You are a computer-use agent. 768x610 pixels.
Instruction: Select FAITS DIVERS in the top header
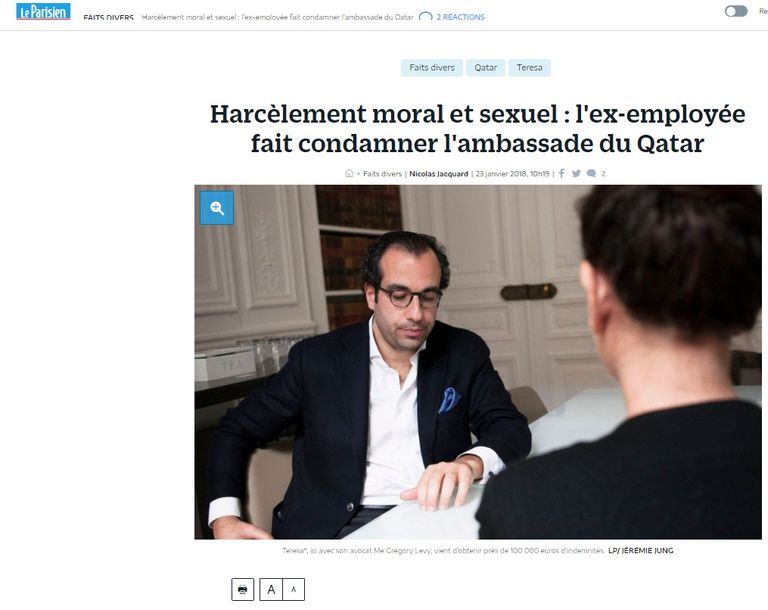point(108,17)
